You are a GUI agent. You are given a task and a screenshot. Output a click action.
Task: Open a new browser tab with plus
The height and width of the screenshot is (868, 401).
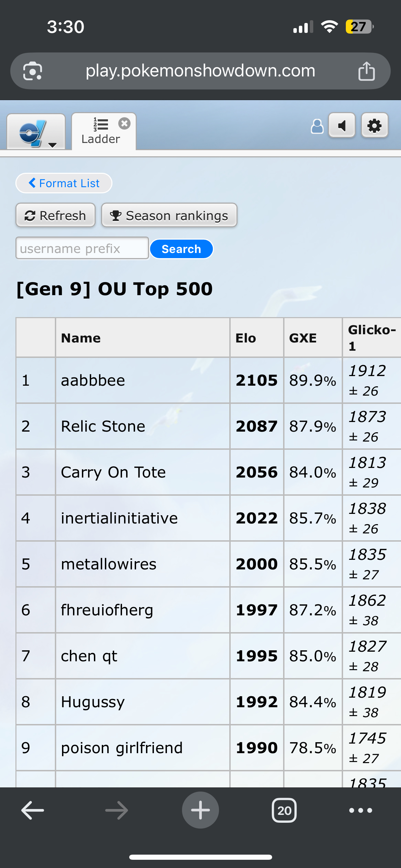[200, 810]
